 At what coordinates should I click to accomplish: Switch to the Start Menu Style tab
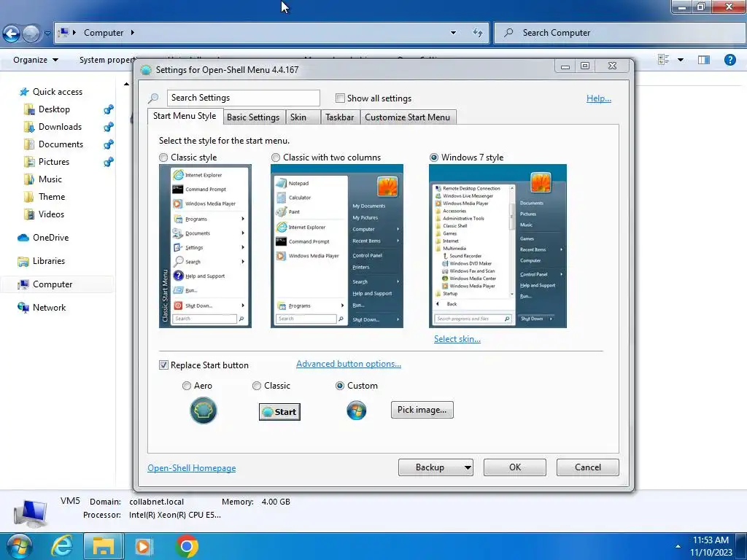(x=185, y=116)
